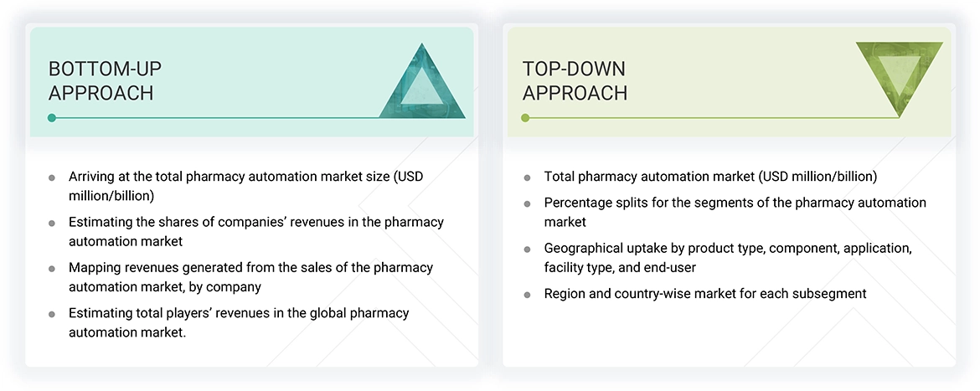Select the 'TOP-DOWN APPROACH' heading
This screenshot has width=980, height=391.
pyautogui.click(x=575, y=81)
